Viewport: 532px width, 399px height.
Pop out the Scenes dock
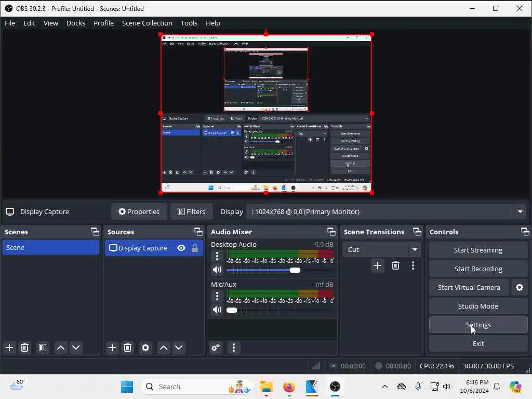[95, 232]
